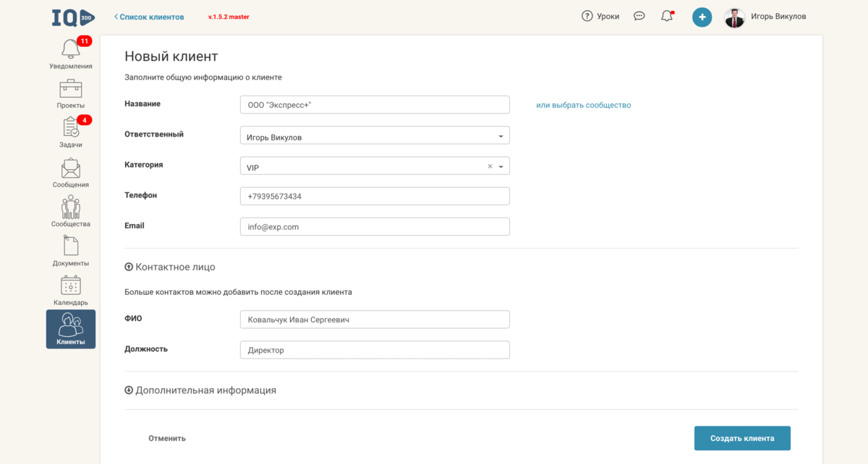This screenshot has width=868, height=464.
Task: Open the Notifications (Уведомления) sidebar icon
Action: 70,50
